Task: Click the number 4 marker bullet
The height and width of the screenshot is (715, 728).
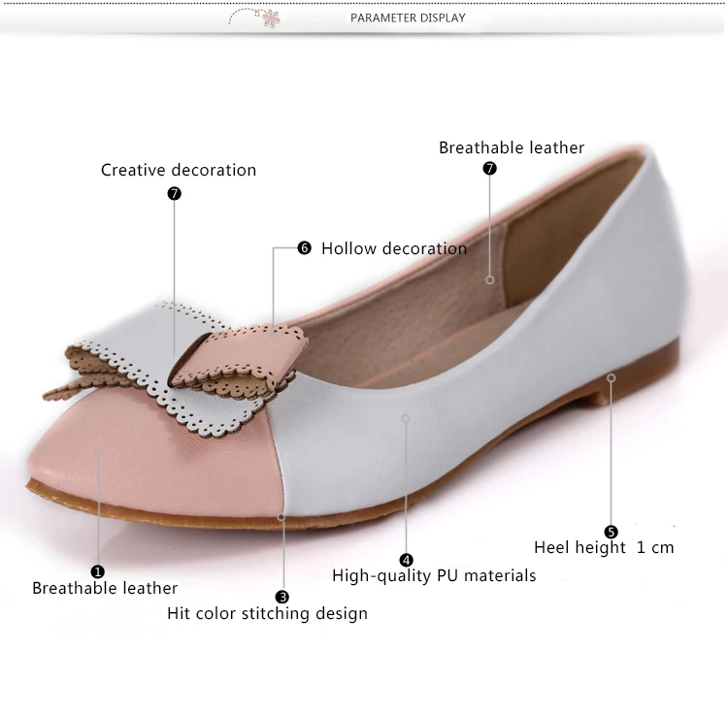Action: click(406, 560)
